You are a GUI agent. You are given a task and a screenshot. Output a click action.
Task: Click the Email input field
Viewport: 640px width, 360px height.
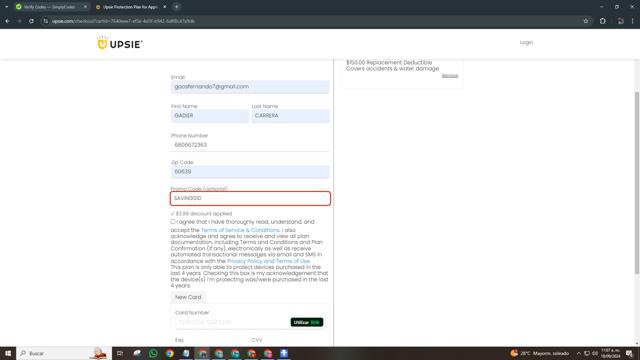click(x=250, y=87)
